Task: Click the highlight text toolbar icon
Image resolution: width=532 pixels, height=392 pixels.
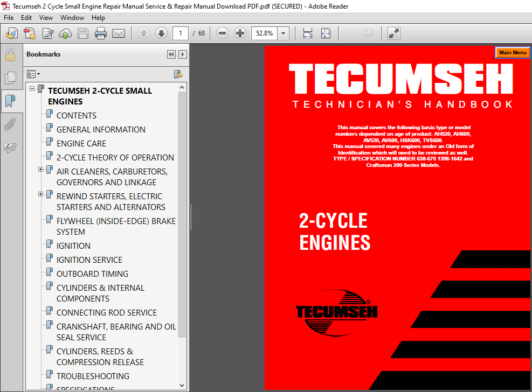Action: pyautogui.click(x=369, y=33)
